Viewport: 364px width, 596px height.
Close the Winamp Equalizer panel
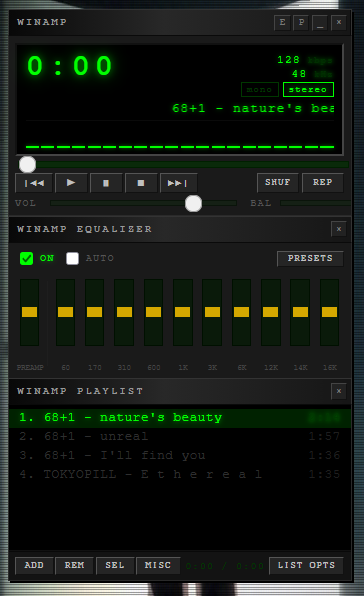tap(339, 229)
